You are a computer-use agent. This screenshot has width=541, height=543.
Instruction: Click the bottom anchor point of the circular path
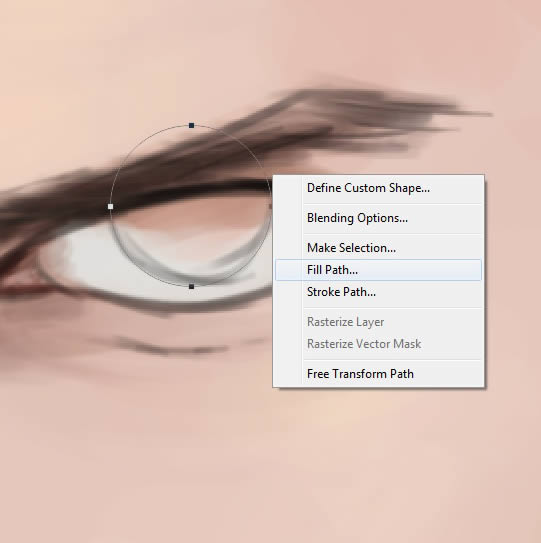pos(192,286)
